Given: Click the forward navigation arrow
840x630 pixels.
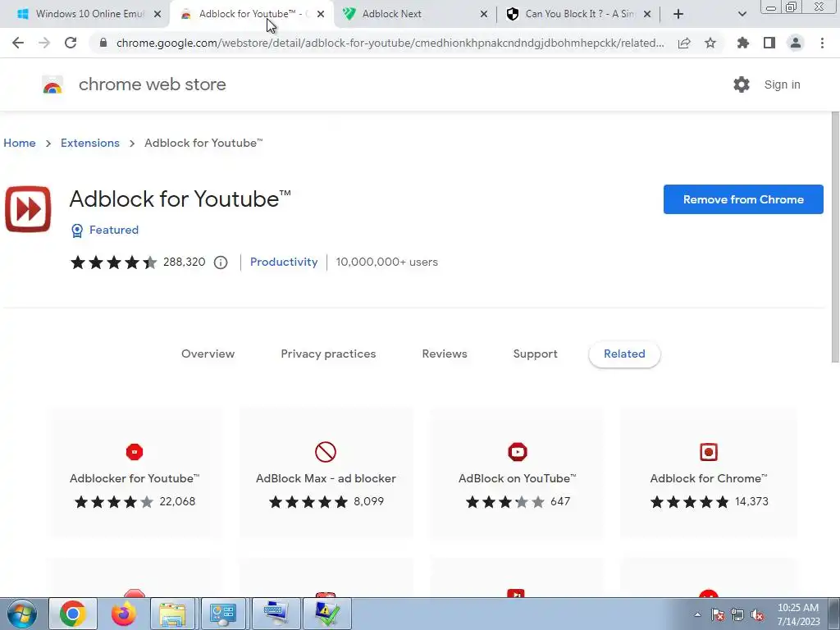Looking at the screenshot, I should click(44, 43).
